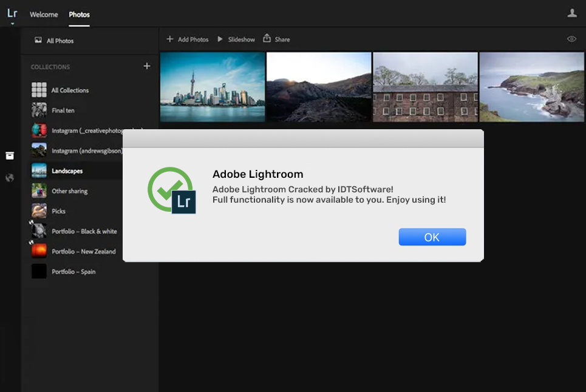Start Slideshow using the play icon
Viewport: 586px width, 392px height.
click(220, 39)
